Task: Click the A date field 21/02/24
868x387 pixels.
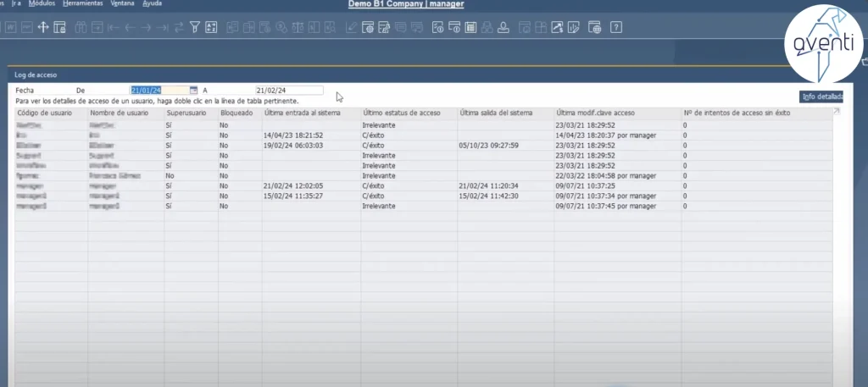Action: coord(289,90)
